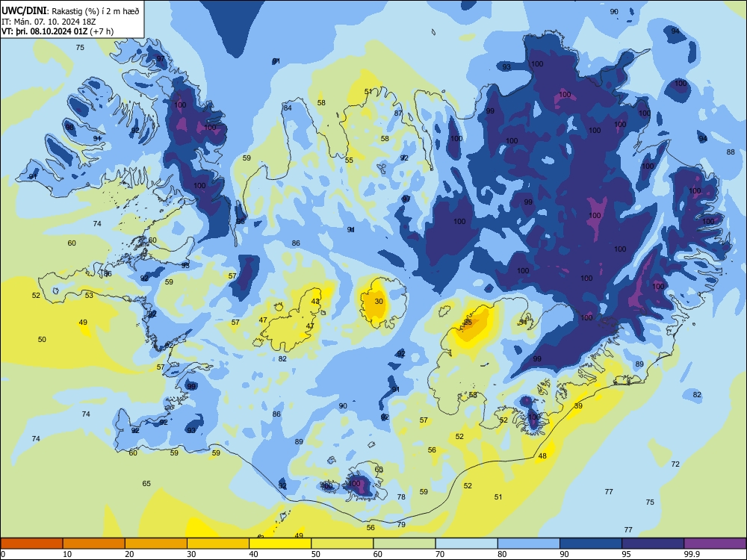Select the 80–90 medium blue legend swatch
This screenshot has height=560, width=747.
tap(528, 544)
